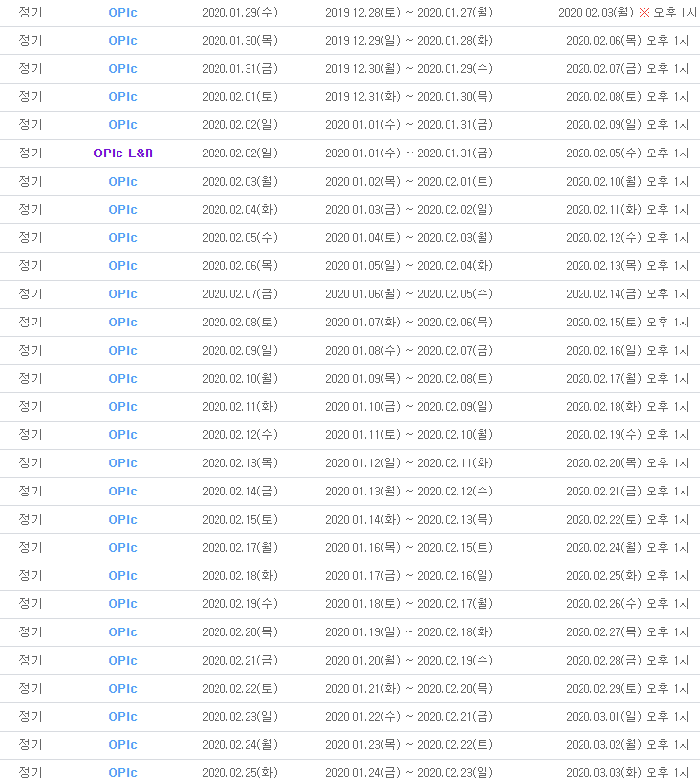Select registration period 2019.12.30(월) ~ 2020.01.29(수)
700x784 pixels.
tap(409, 69)
